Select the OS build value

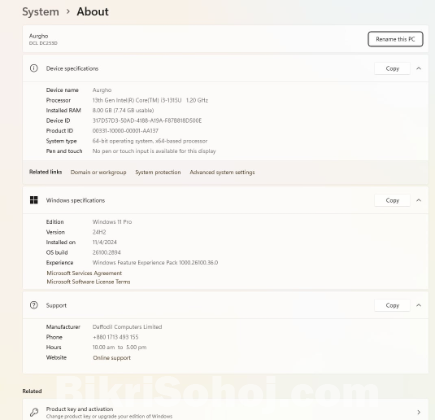[x=106, y=253]
